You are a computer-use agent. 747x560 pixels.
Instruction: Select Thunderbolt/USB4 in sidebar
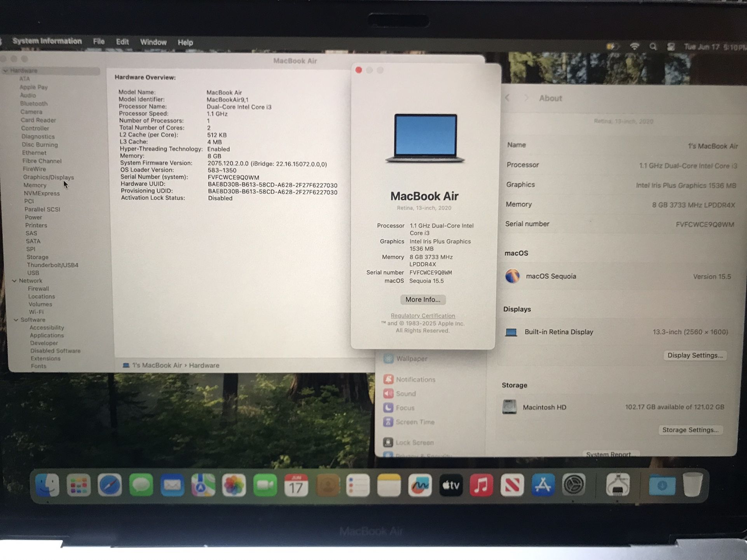coord(52,265)
